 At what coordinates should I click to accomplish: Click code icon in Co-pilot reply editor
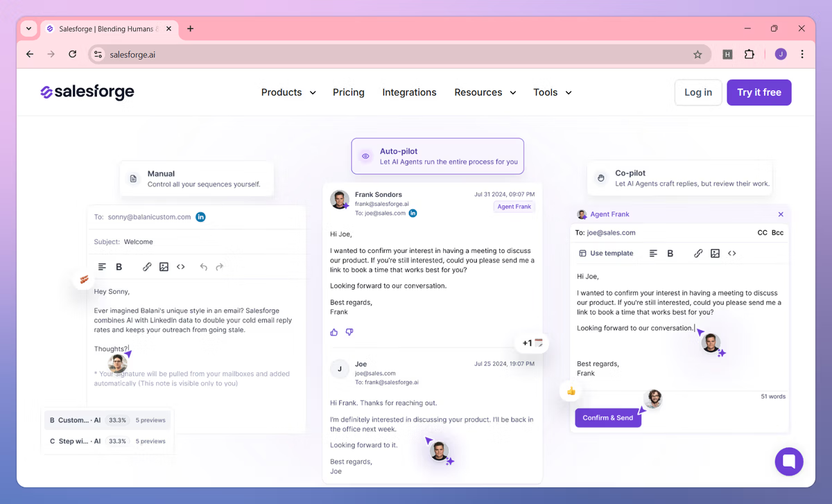732,254
